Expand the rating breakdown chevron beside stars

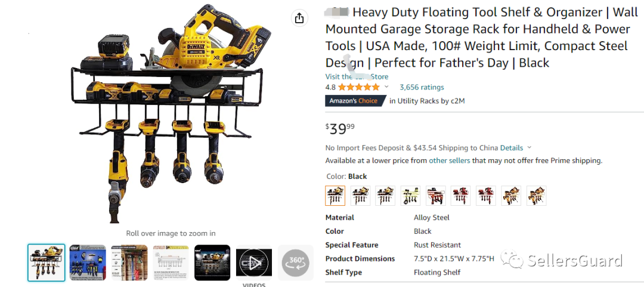[x=386, y=87]
